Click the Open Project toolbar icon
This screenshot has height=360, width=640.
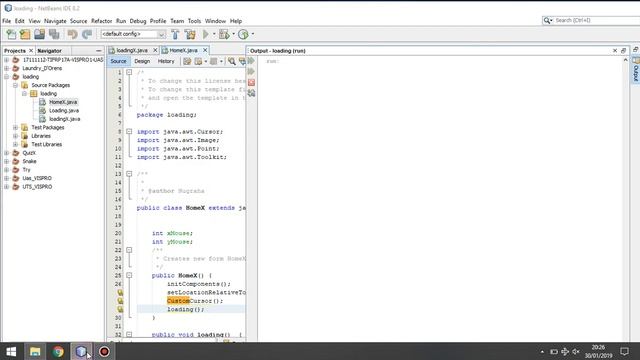point(40,34)
